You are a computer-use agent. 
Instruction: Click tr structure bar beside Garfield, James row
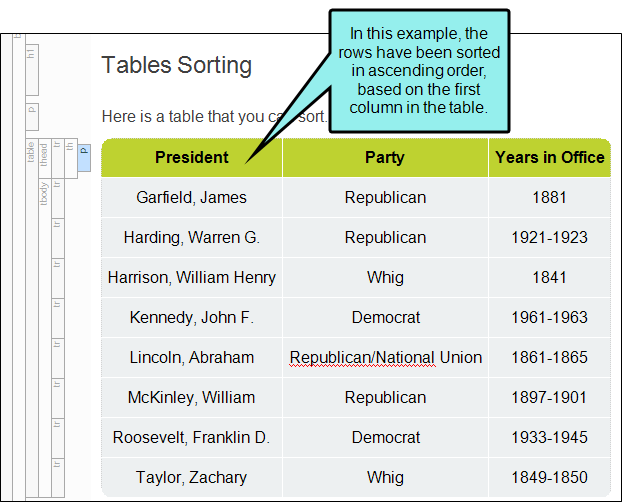point(58,198)
